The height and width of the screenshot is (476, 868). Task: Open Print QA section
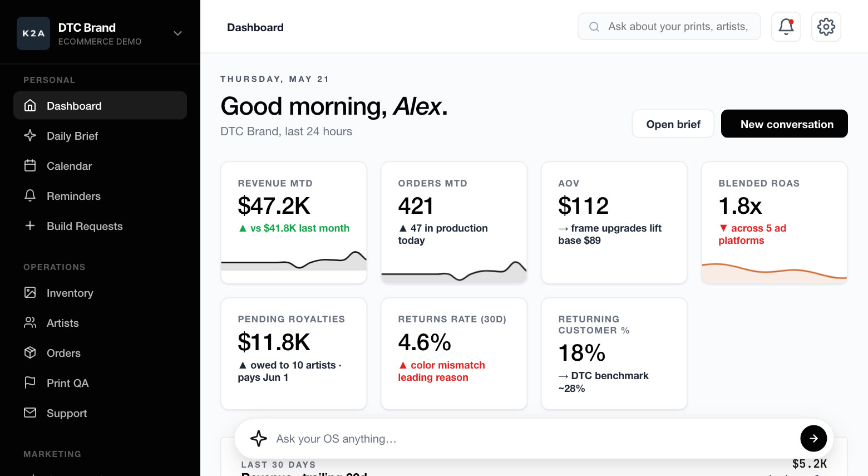(x=100, y=383)
